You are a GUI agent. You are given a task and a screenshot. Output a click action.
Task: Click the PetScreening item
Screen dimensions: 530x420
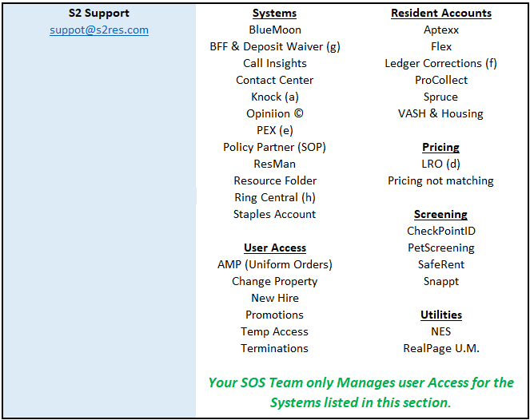tap(441, 248)
